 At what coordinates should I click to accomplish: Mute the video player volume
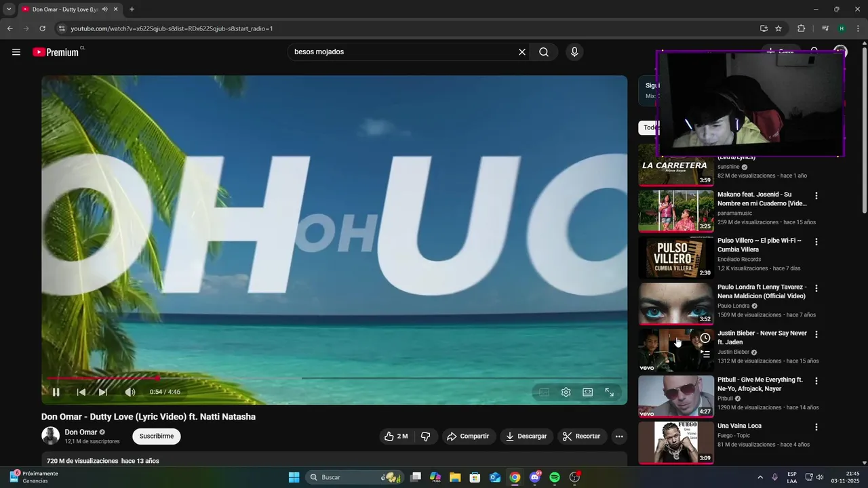130,392
